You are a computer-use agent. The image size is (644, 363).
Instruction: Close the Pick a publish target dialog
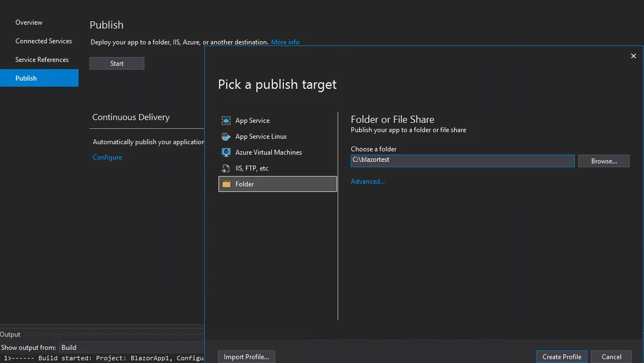[x=633, y=56]
